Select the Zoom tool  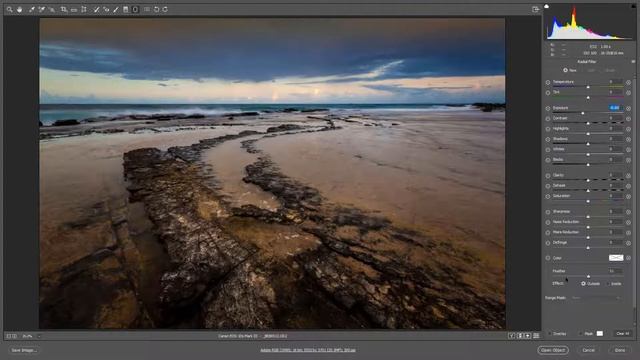(9, 9)
